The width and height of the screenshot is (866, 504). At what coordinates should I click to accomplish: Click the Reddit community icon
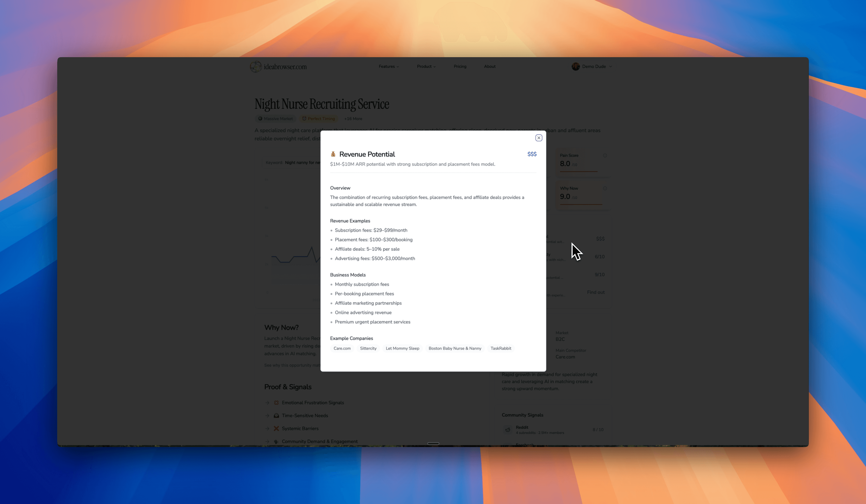(508, 430)
